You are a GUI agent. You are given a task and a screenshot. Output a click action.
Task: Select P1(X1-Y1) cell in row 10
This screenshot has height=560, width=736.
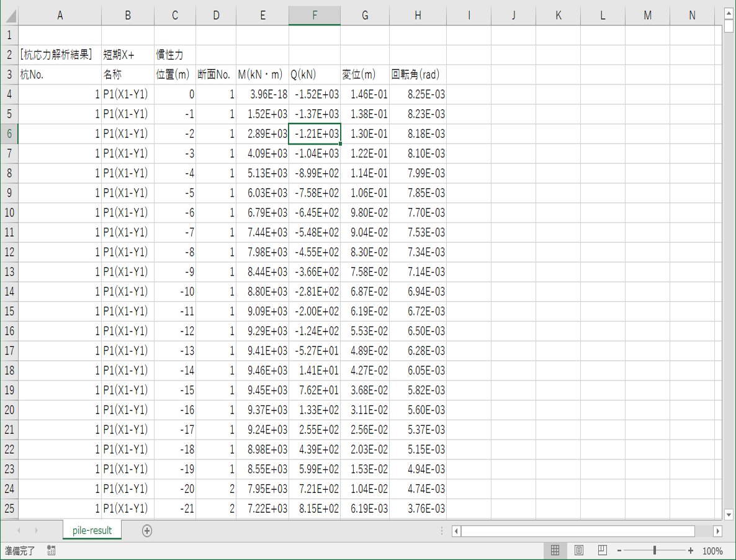click(128, 213)
